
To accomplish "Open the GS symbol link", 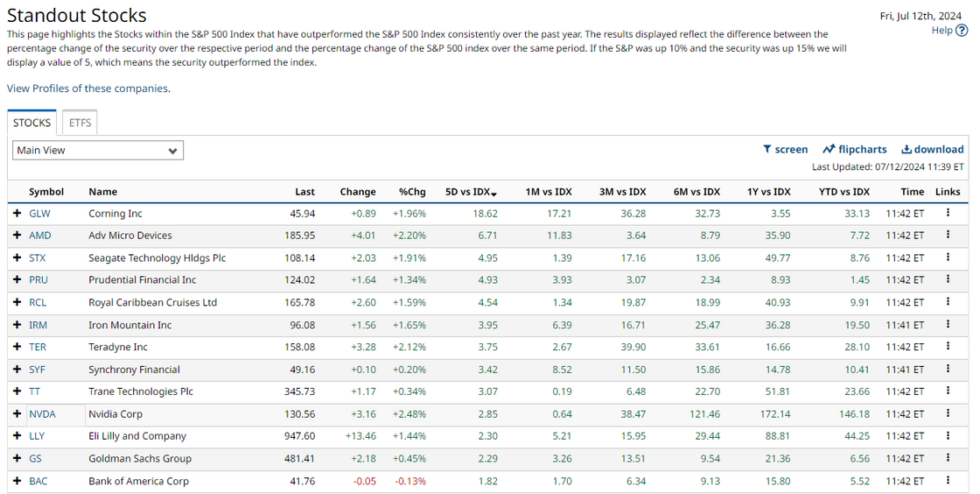I will (35, 458).
